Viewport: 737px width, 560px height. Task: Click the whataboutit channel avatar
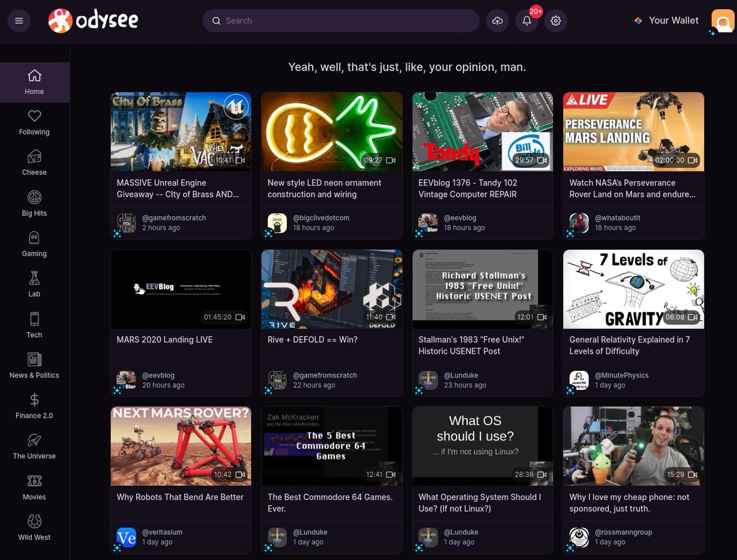click(x=579, y=223)
